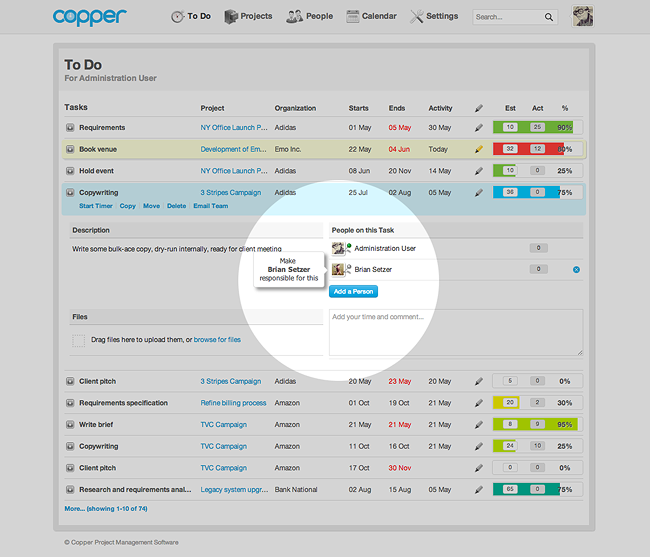Open the To Do section in navigation
Screen dimensions: 650x557
pos(191,16)
